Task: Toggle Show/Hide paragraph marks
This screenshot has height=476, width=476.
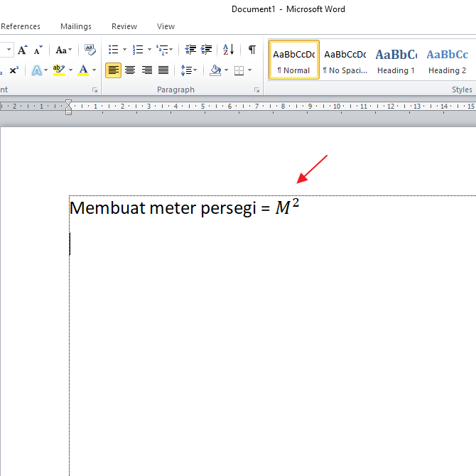Action: [x=251, y=50]
